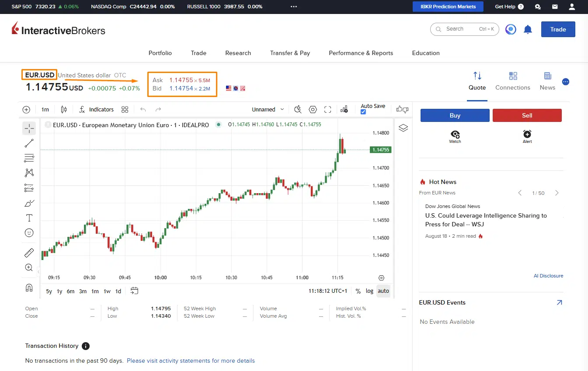Select the 1d date range
Image resolution: width=588 pixels, height=371 pixels.
[118, 291]
